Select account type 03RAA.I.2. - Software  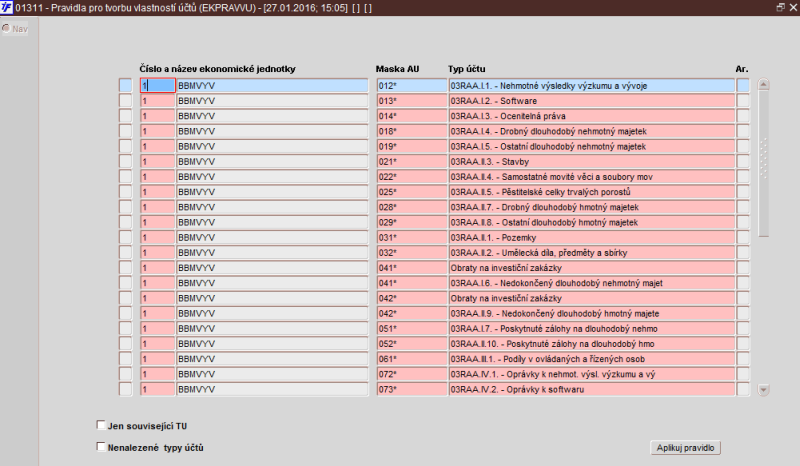pyautogui.click(x=592, y=101)
